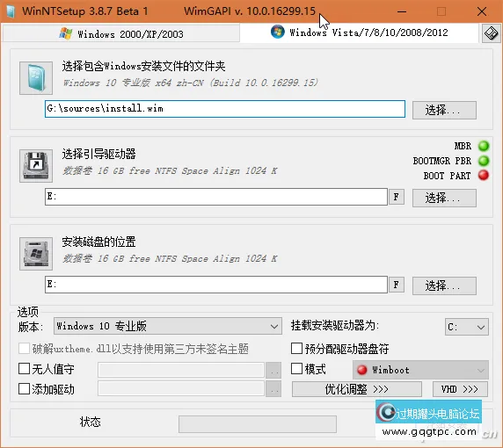The width and height of the screenshot is (503, 448).
Task: Click 选择 button for boot drive
Action: click(x=444, y=198)
